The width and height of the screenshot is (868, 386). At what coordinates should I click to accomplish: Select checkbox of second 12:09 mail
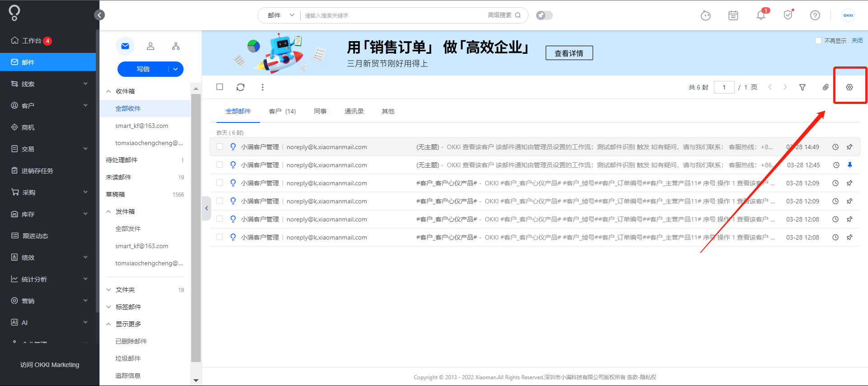tap(220, 201)
